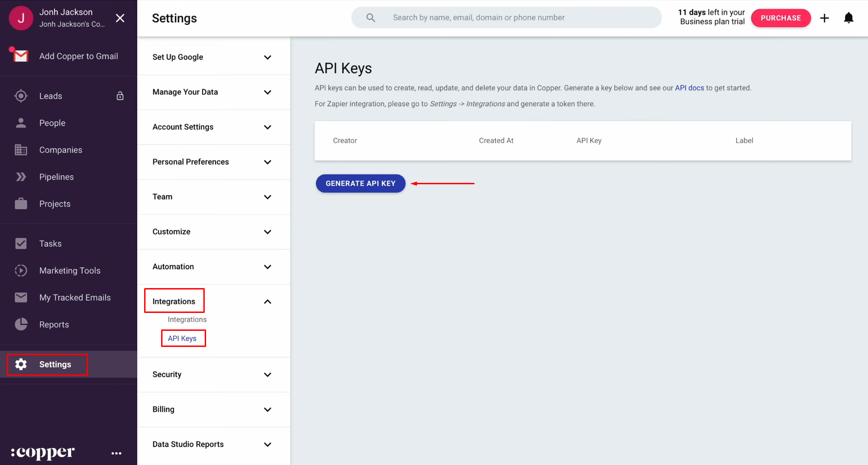Expand Personal Preferences chevron

[268, 162]
